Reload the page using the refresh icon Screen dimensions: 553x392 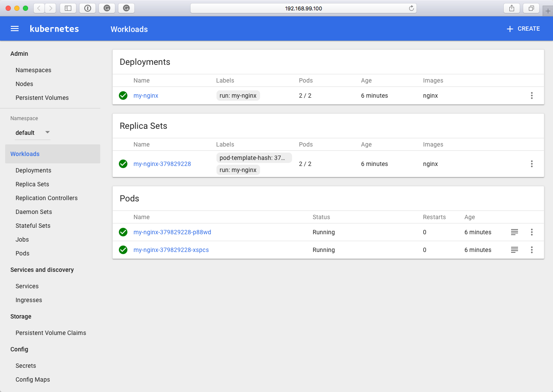(x=410, y=8)
